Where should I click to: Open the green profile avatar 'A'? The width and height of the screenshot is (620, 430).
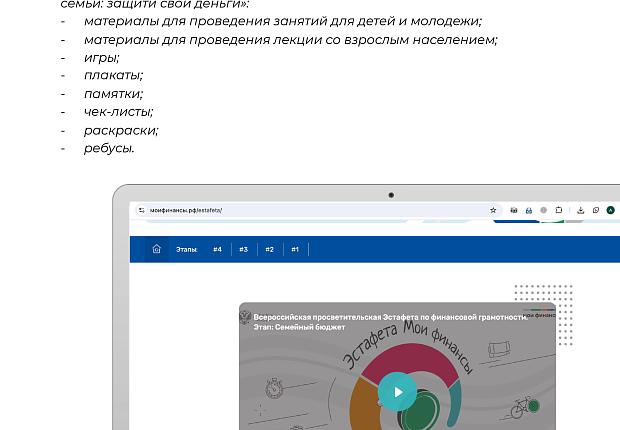click(611, 210)
